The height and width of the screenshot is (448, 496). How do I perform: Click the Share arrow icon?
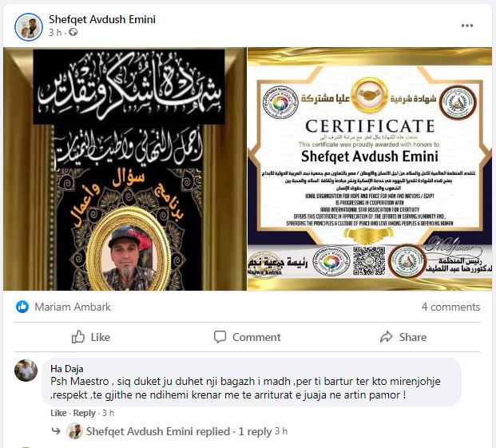[387, 337]
